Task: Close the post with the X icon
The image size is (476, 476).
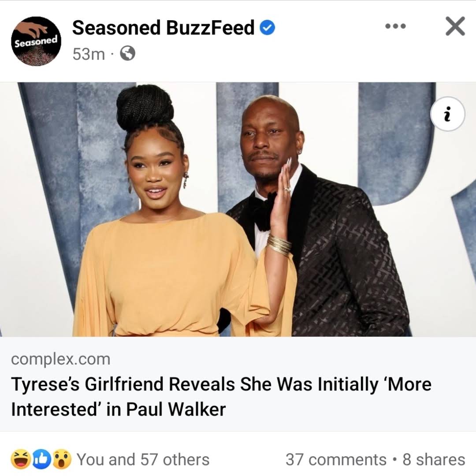Action: 455,26
